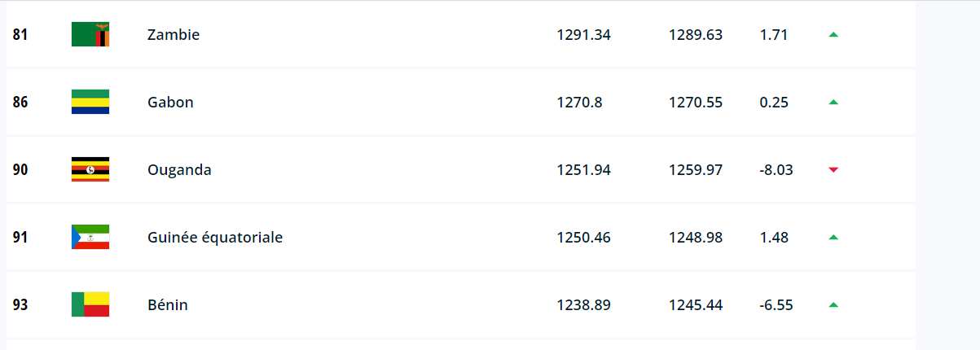Click rank number 81
The width and height of the screenshot is (980, 350).
tap(20, 35)
